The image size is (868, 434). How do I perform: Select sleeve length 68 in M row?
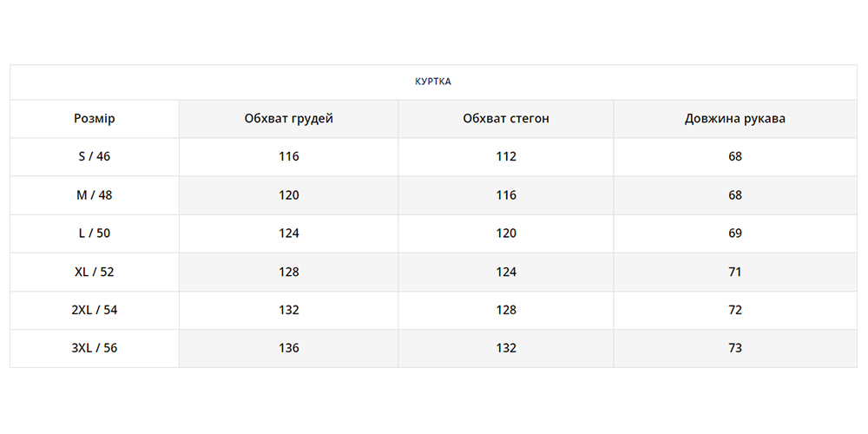click(x=735, y=195)
